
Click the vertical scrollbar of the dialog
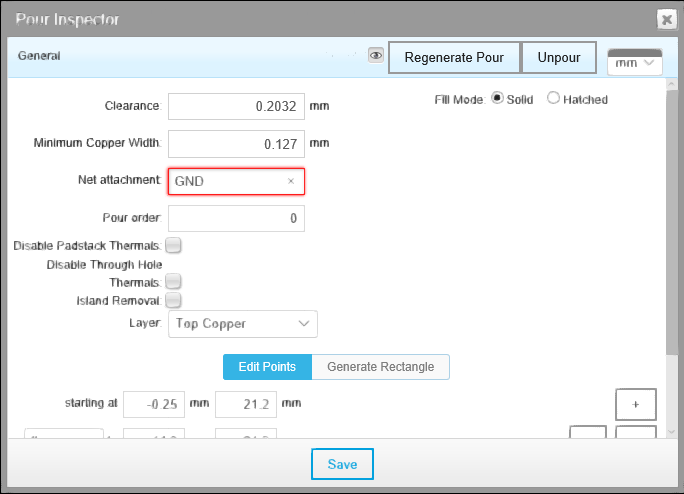click(x=671, y=220)
